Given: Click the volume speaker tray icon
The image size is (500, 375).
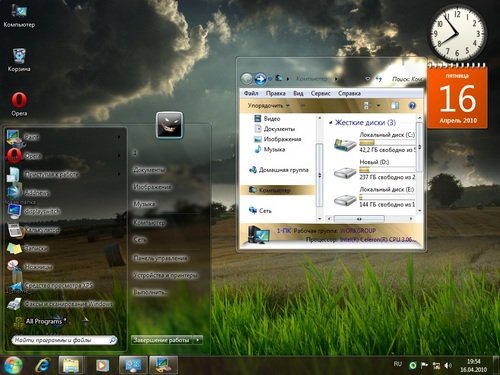Looking at the screenshot, I should (448, 365).
